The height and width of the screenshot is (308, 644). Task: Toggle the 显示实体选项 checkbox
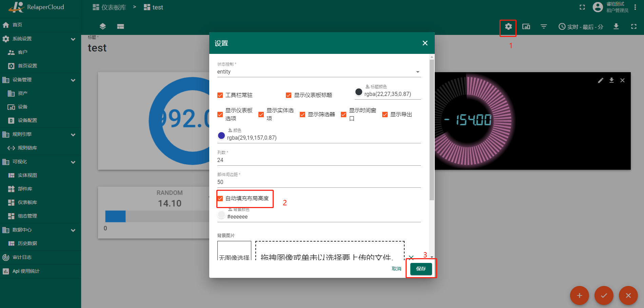click(x=261, y=115)
